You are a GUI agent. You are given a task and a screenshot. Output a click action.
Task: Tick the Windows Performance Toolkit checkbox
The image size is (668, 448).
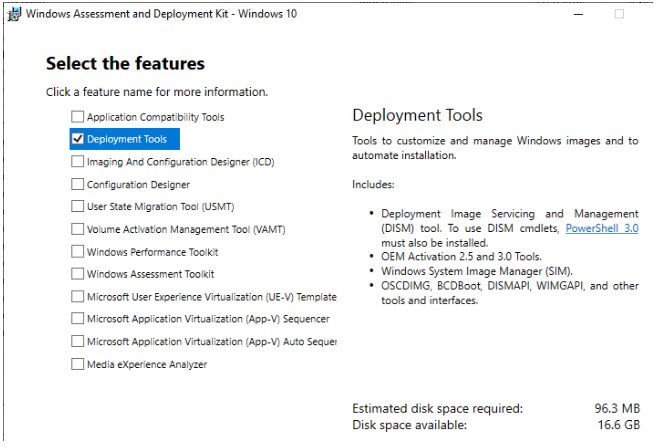[78, 252]
